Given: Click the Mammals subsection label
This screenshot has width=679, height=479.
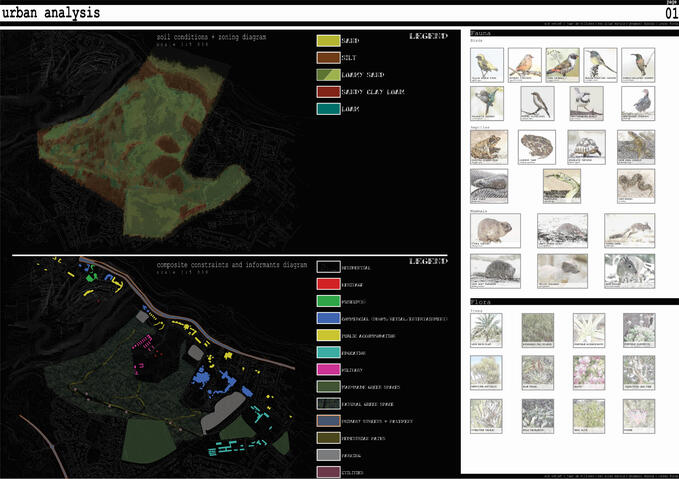Looking at the screenshot, I should (x=482, y=211).
